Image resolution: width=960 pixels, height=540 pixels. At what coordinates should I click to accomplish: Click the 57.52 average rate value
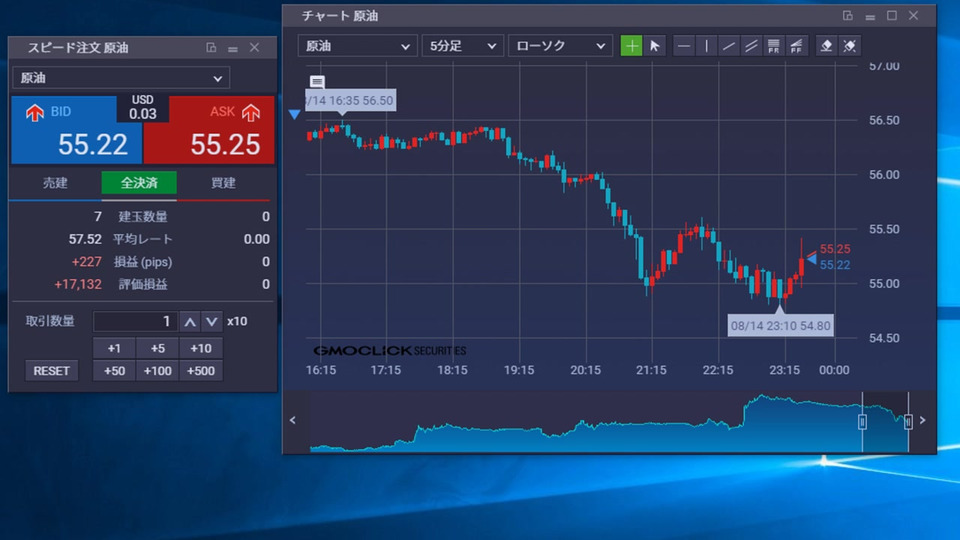(85, 239)
